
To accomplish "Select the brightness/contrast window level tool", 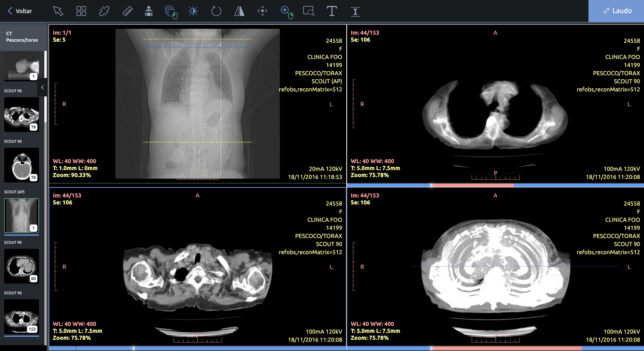I will point(193,11).
